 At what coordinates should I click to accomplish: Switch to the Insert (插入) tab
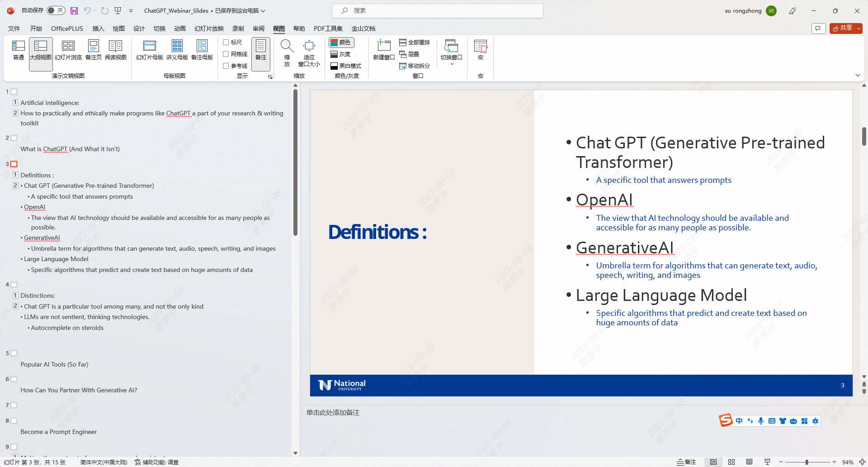98,29
